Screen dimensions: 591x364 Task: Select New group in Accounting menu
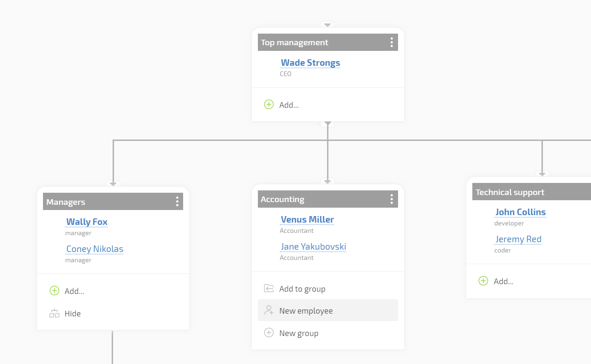[x=299, y=333]
